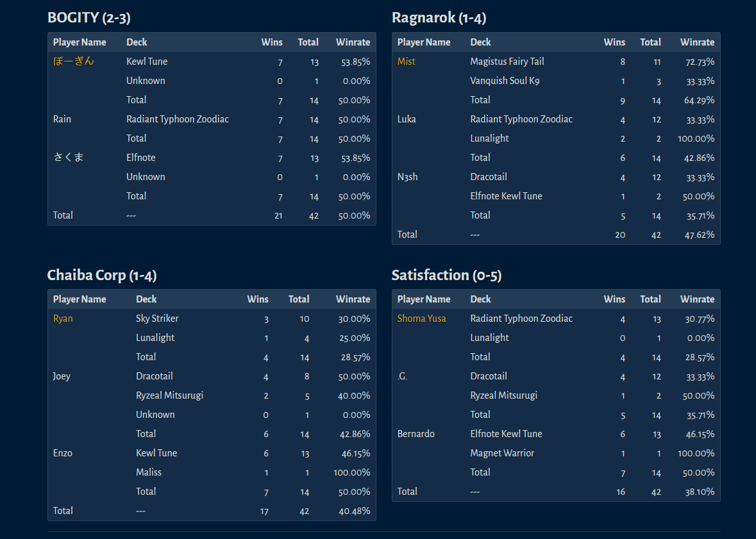Click Total header in Satisfaction table

(x=650, y=299)
